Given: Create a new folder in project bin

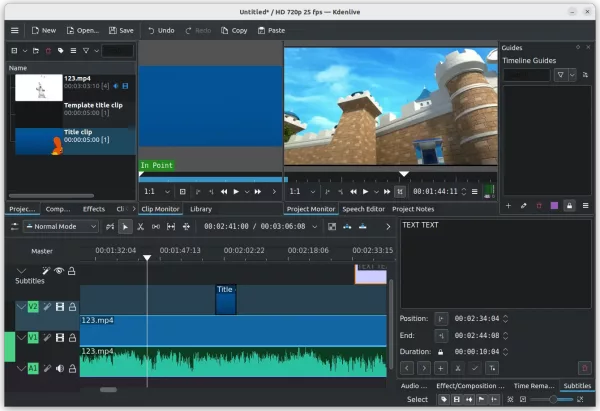Looking at the screenshot, I should (x=36, y=51).
